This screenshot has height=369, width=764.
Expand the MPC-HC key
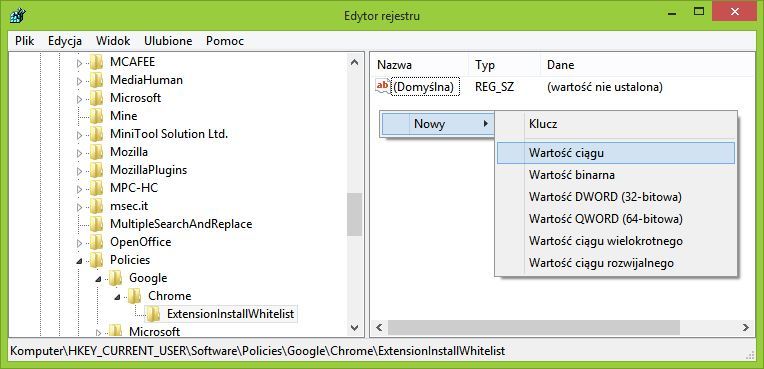click(79, 189)
